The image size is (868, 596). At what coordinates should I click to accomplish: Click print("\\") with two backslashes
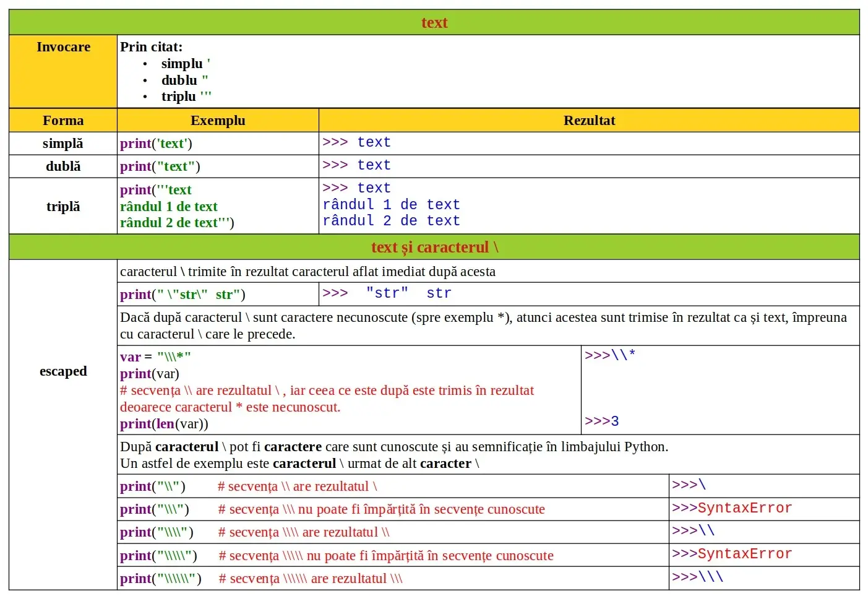pyautogui.click(x=153, y=486)
